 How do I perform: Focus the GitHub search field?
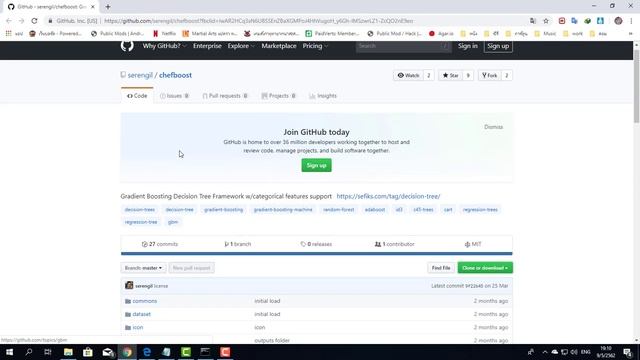pos(403,46)
